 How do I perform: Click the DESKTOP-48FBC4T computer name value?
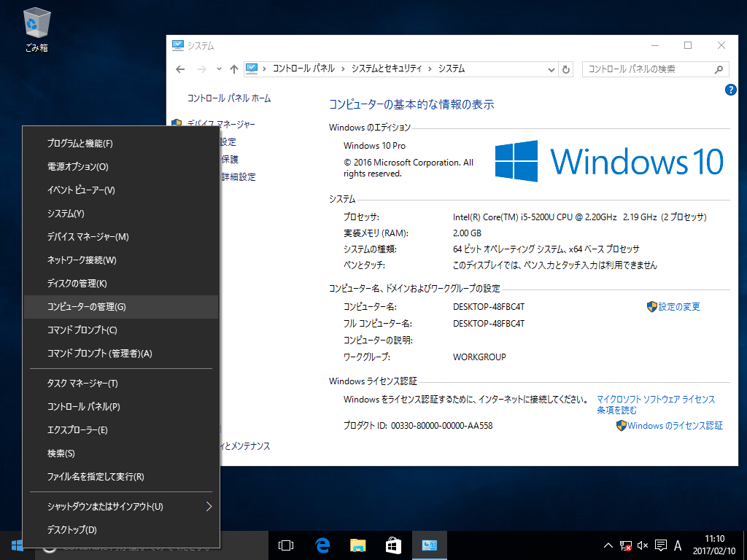(489, 307)
